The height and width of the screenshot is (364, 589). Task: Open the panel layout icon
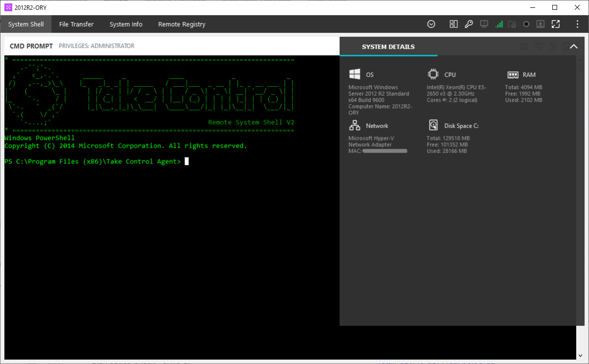[x=453, y=24]
